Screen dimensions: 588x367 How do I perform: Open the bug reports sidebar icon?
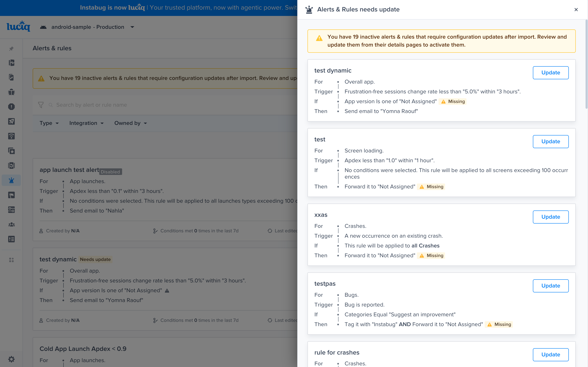(x=11, y=92)
